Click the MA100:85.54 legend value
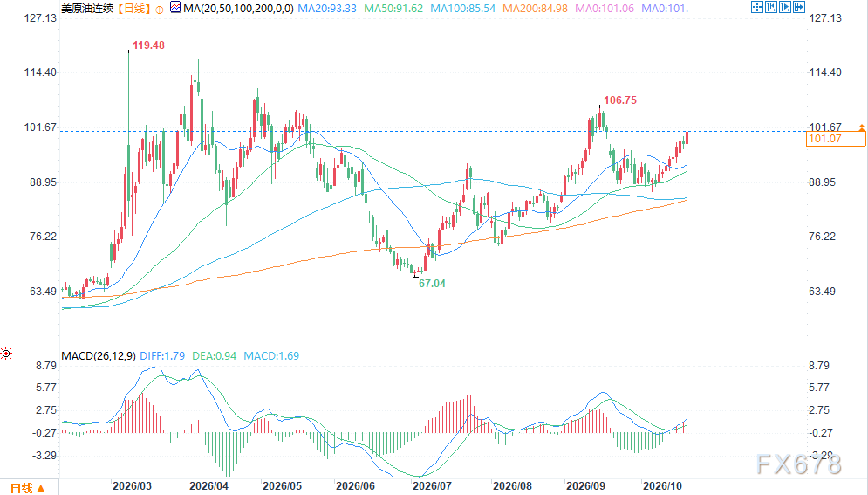This screenshot has height=495, width=868. click(x=462, y=9)
